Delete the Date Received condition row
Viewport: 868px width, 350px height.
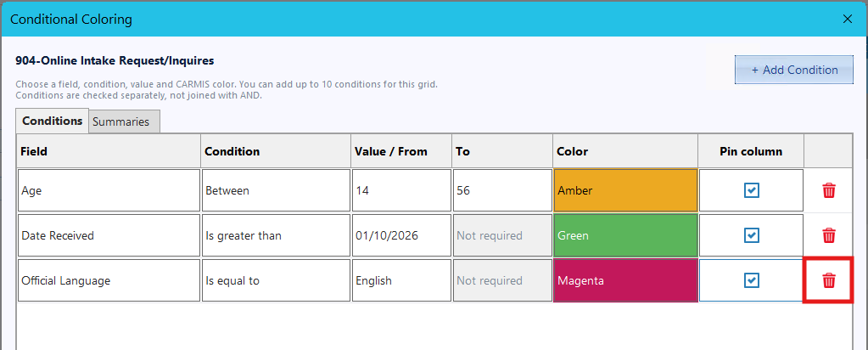point(829,235)
